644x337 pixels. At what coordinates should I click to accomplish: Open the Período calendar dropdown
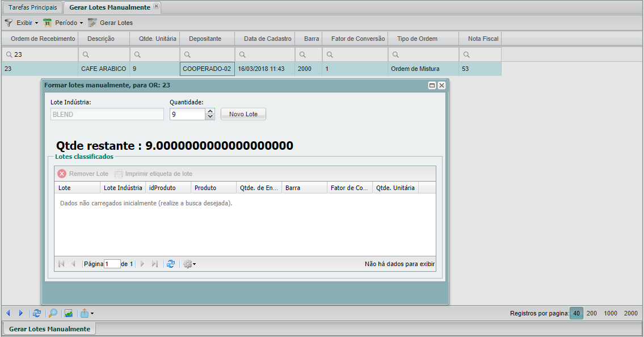63,23
